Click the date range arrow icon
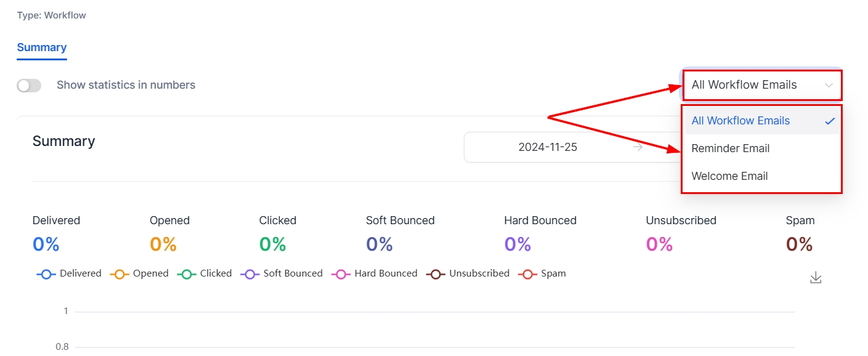The width and height of the screenshot is (868, 356). (638, 147)
